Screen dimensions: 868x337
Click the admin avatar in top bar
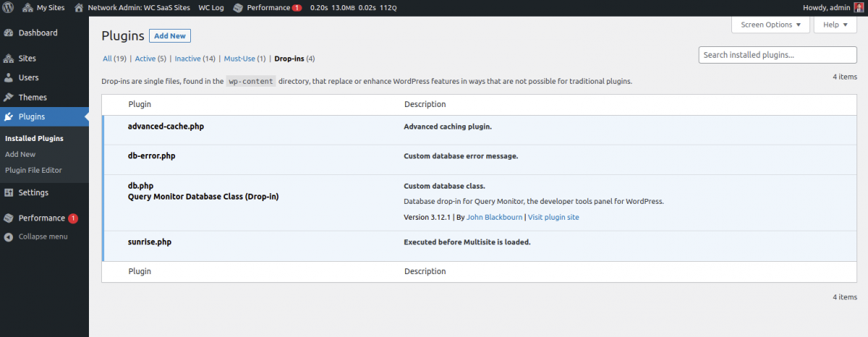(859, 7)
